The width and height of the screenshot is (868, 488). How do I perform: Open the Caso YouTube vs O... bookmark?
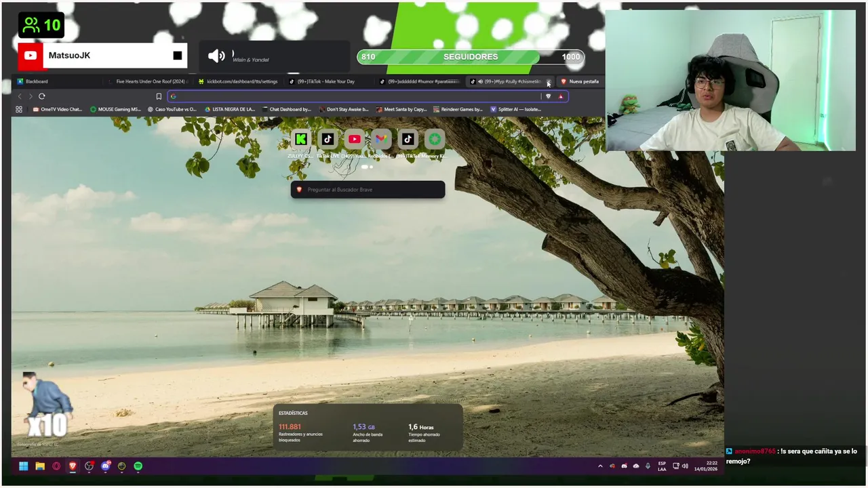click(x=172, y=109)
